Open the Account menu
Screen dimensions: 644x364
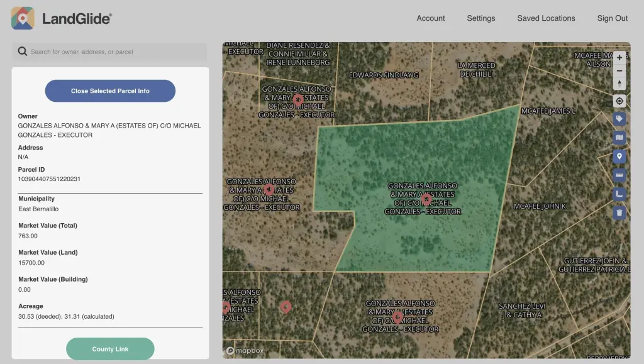pos(430,18)
